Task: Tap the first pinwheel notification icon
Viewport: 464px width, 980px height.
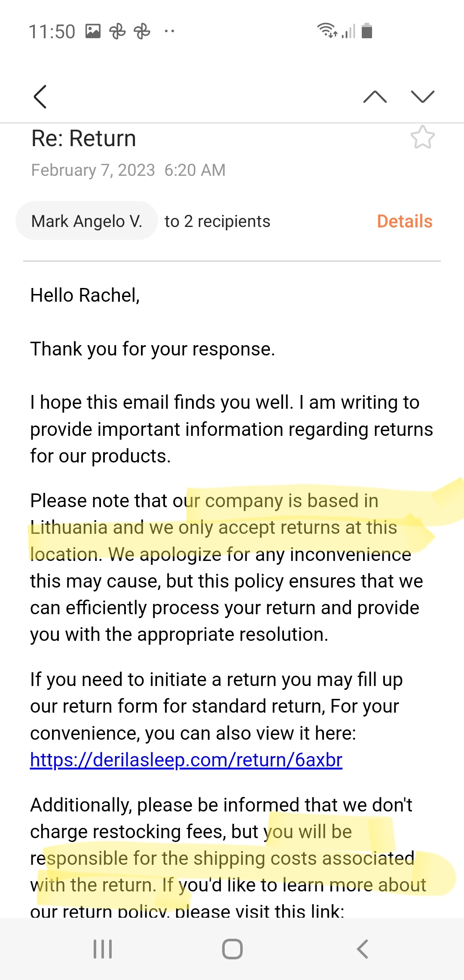Action: coord(117,31)
